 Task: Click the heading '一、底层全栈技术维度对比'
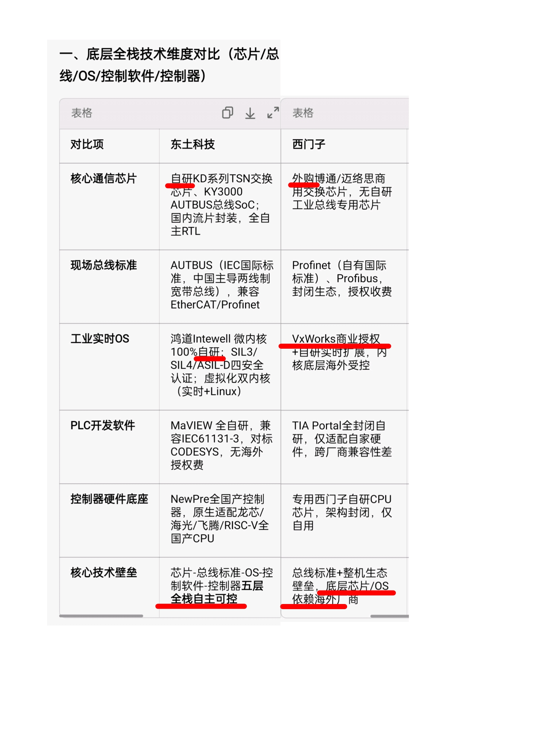point(169,65)
